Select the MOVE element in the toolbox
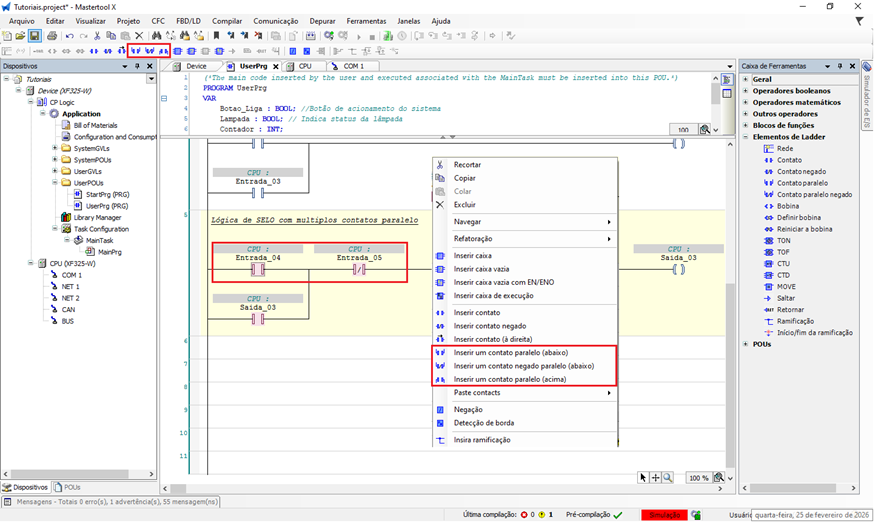This screenshot has width=884, height=532. (787, 286)
